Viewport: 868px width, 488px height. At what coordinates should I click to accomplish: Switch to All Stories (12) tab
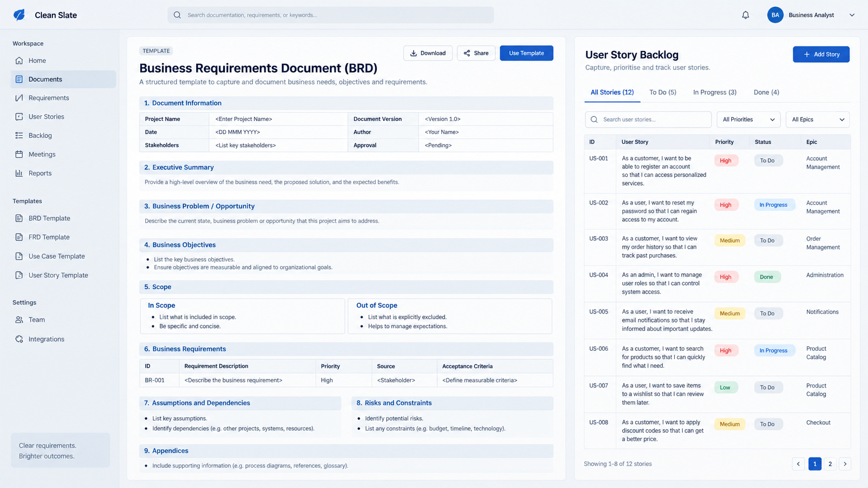612,92
